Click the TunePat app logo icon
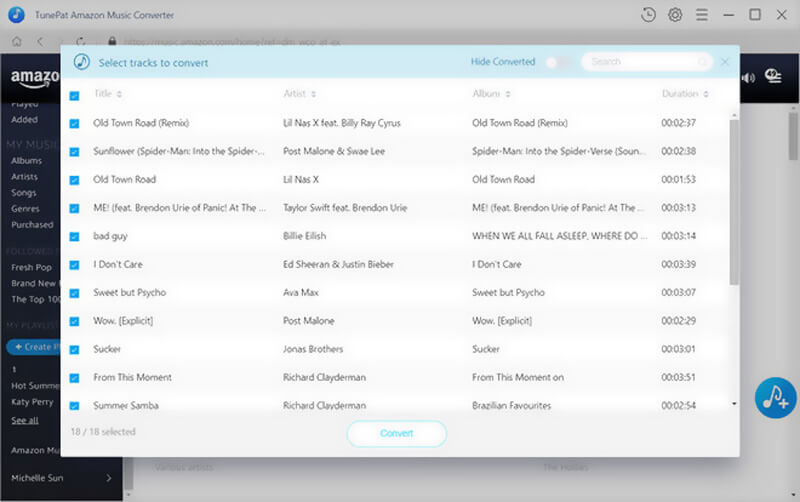 tap(16, 15)
